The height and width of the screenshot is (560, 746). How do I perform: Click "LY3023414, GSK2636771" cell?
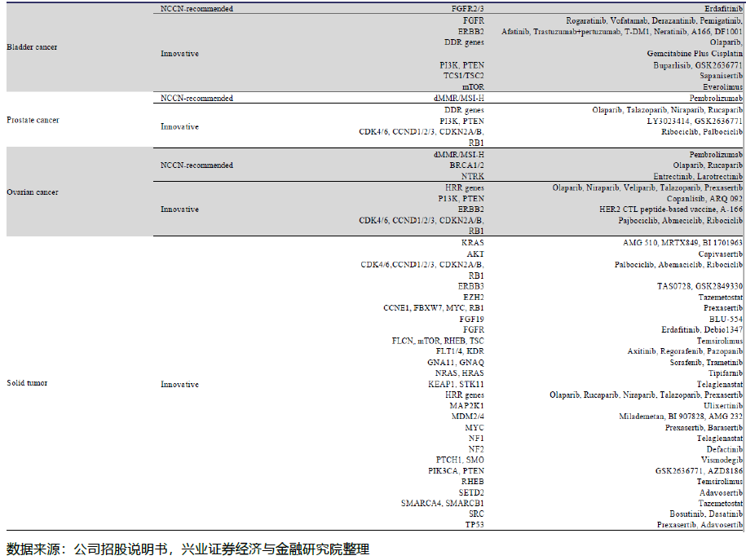pyautogui.click(x=695, y=121)
